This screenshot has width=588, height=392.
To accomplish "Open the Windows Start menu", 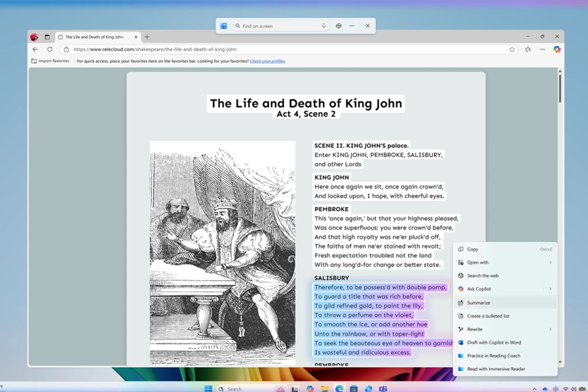I will [x=208, y=389].
